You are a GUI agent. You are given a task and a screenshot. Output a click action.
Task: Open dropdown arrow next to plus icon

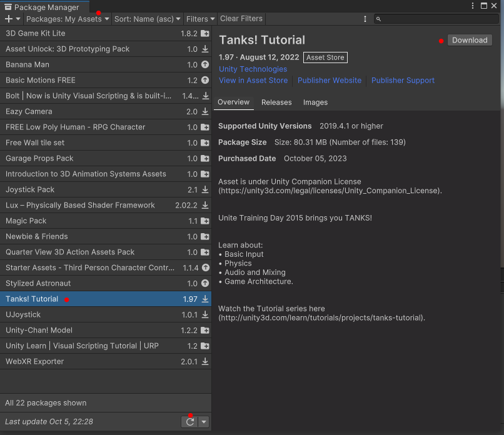click(18, 19)
